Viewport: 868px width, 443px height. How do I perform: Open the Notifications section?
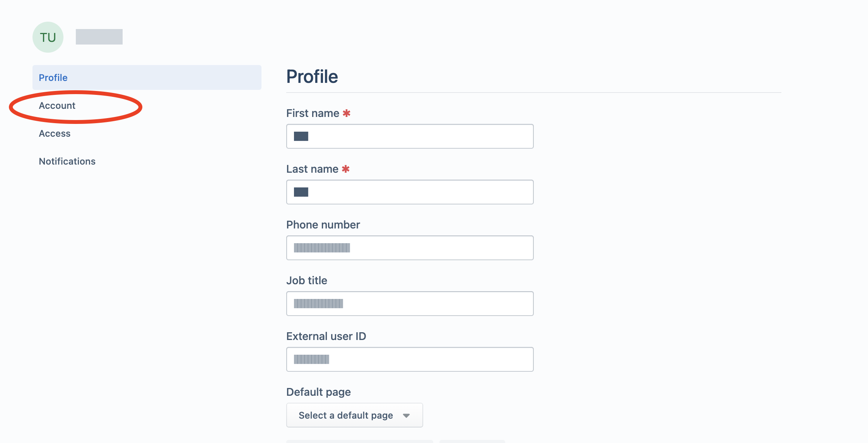(x=67, y=161)
